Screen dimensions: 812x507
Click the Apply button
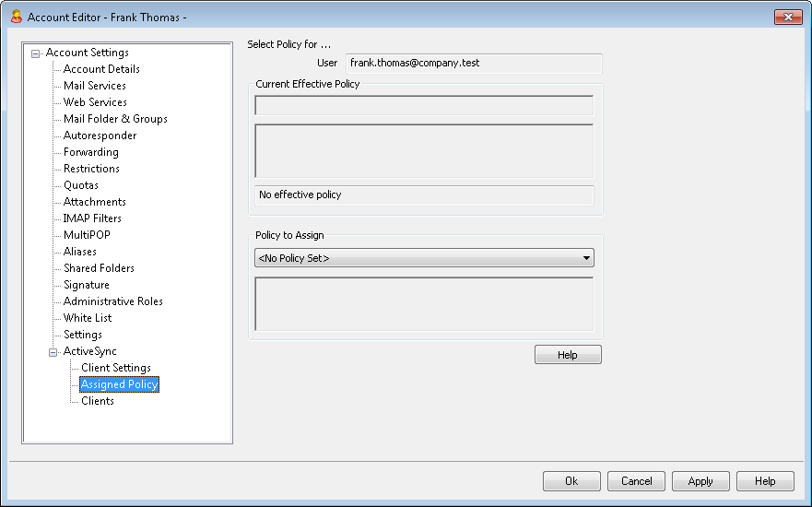click(x=700, y=481)
